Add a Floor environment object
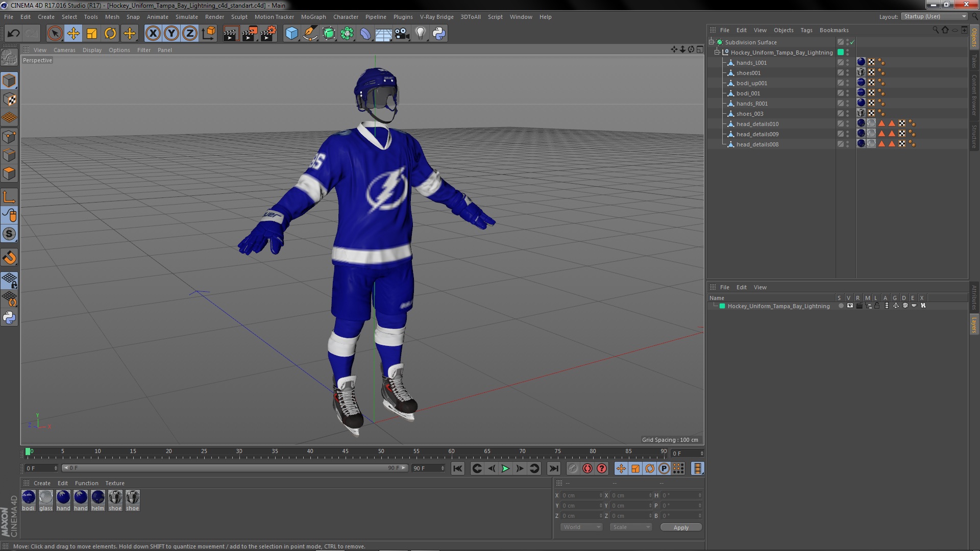The width and height of the screenshot is (980, 551). [383, 34]
